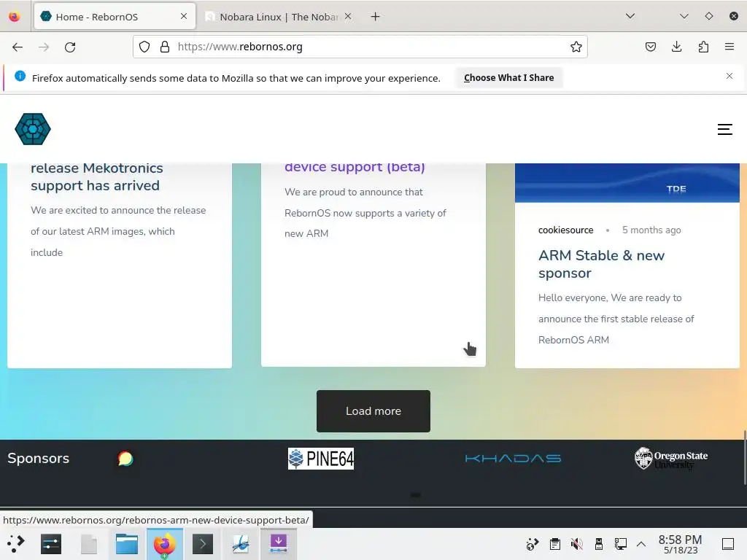Switch to the Nobara Linux tab

279,17
